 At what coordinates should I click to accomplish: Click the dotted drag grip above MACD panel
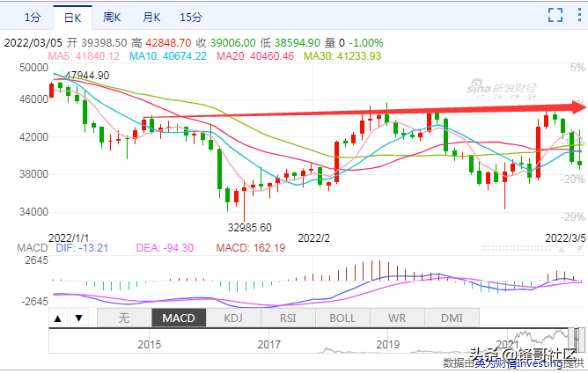(x=516, y=248)
